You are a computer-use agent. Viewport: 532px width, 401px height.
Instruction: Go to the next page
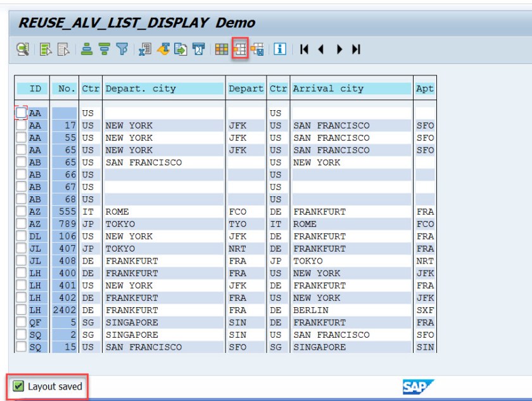[x=339, y=49]
